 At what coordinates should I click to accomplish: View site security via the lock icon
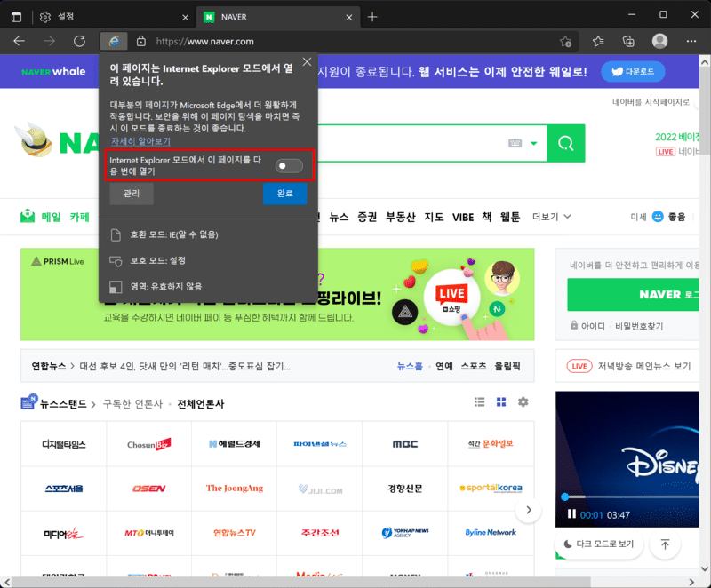coord(141,41)
